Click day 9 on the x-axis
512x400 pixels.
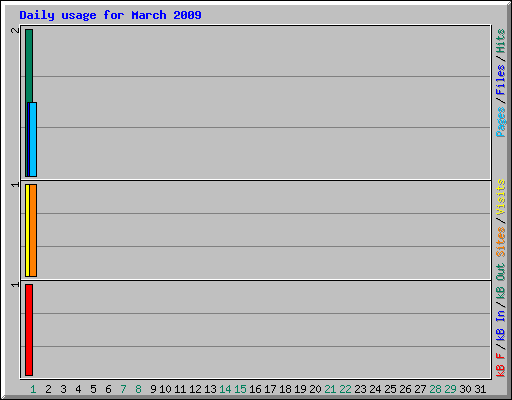[153, 389]
